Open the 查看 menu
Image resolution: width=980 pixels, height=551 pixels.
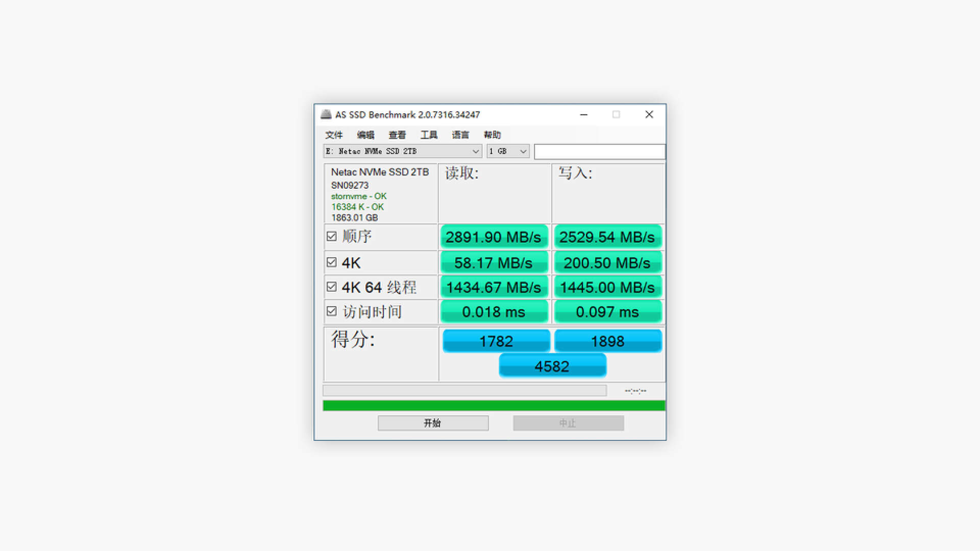(x=397, y=135)
